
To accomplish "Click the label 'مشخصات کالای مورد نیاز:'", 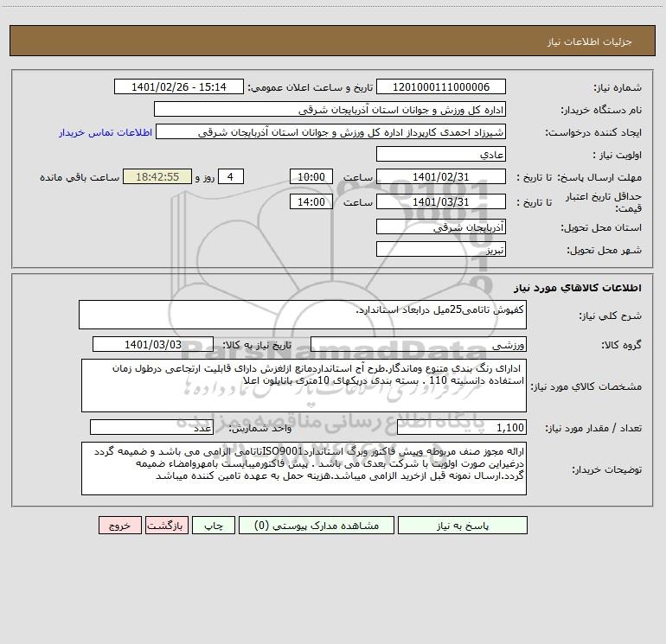I will (x=588, y=386).
